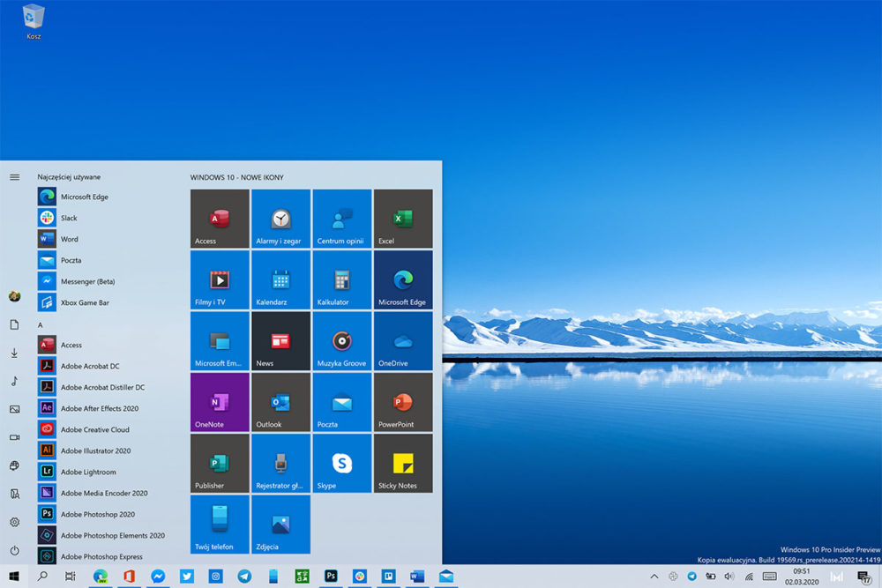This screenshot has width=882, height=588.
Task: Open the Microsoft Em... tile
Action: [x=220, y=341]
